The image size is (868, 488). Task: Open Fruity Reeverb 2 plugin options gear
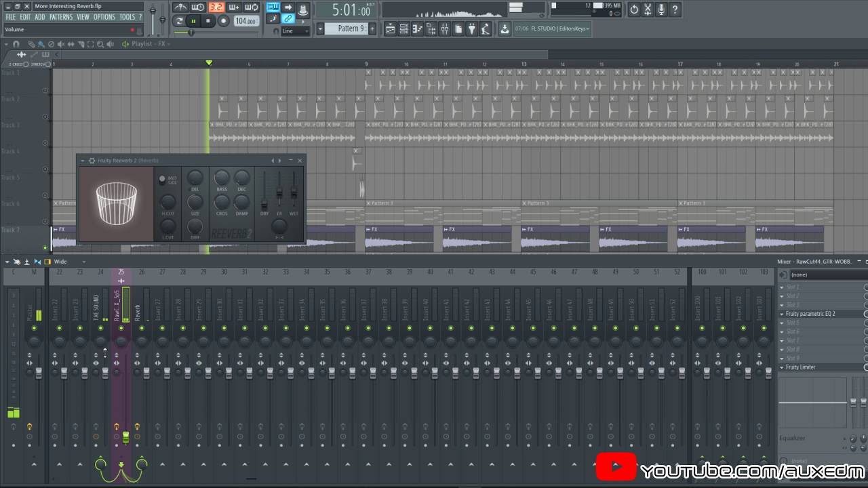click(92, 161)
